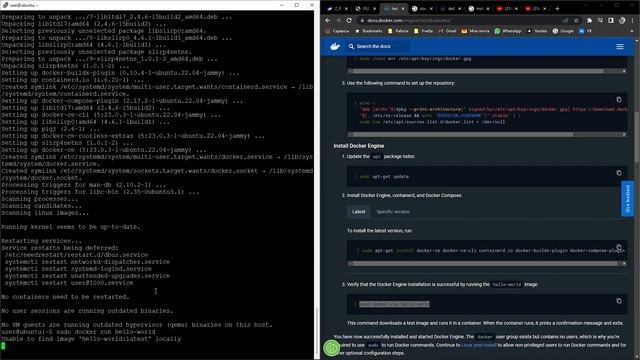This screenshot has width=640, height=360.
Task: Click the sudo apt-get update code text
Action: [384, 177]
